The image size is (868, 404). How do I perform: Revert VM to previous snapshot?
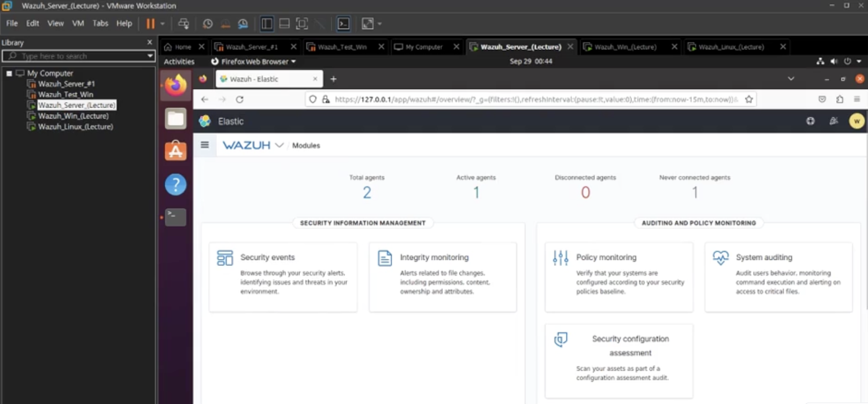(x=226, y=23)
